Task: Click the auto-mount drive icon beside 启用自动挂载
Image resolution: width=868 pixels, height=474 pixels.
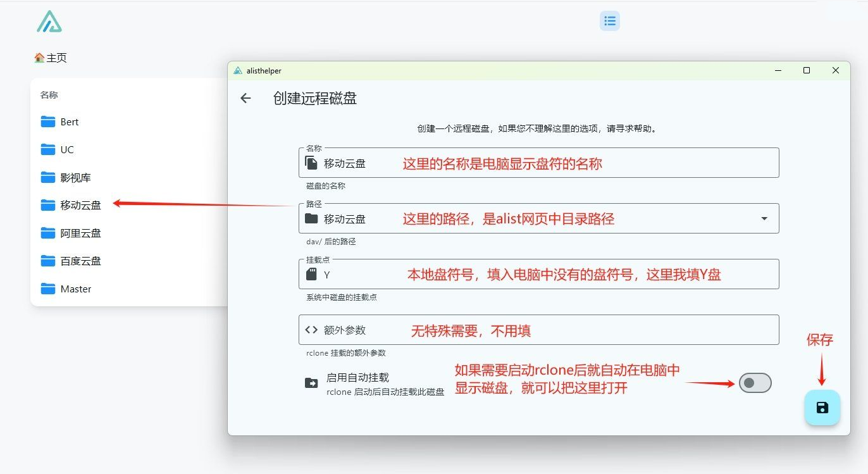Action: 311,383
